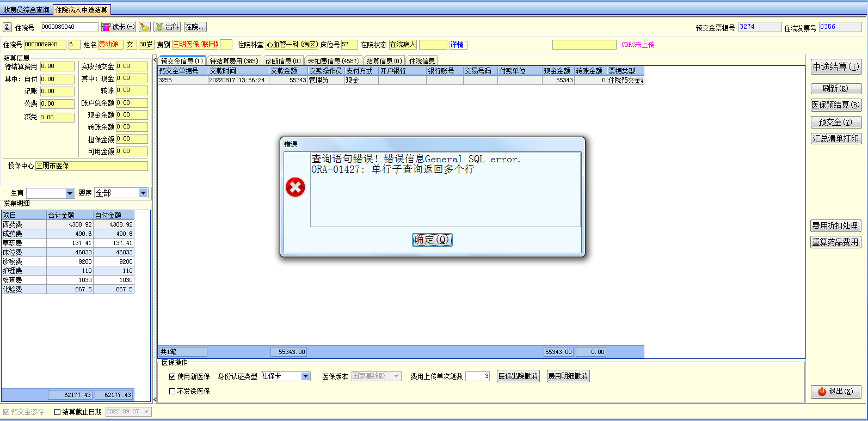
Task: Click CDRG未上传 status text
Action: [638, 45]
